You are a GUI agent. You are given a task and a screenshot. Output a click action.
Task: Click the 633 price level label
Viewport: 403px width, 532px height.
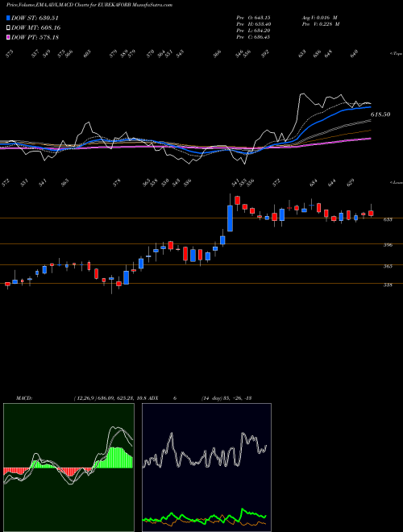[x=388, y=219]
